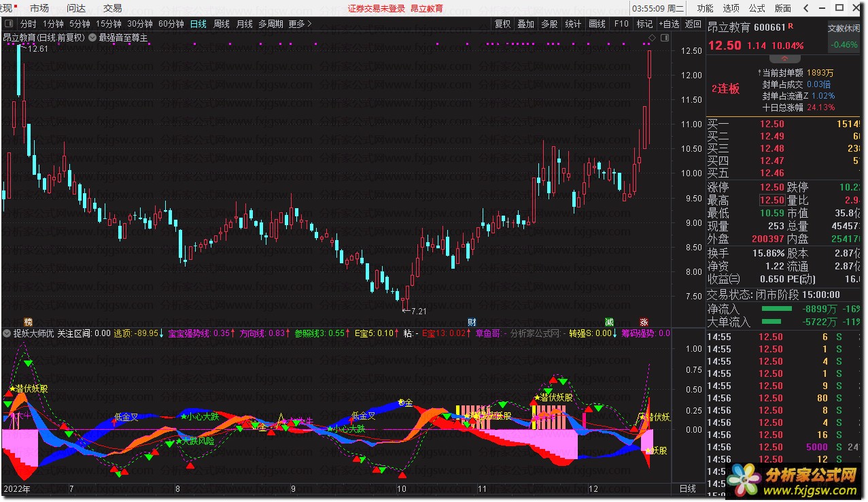868x502 pixels.
Task: Click the 5000 volume trade row
Action: pos(784,447)
